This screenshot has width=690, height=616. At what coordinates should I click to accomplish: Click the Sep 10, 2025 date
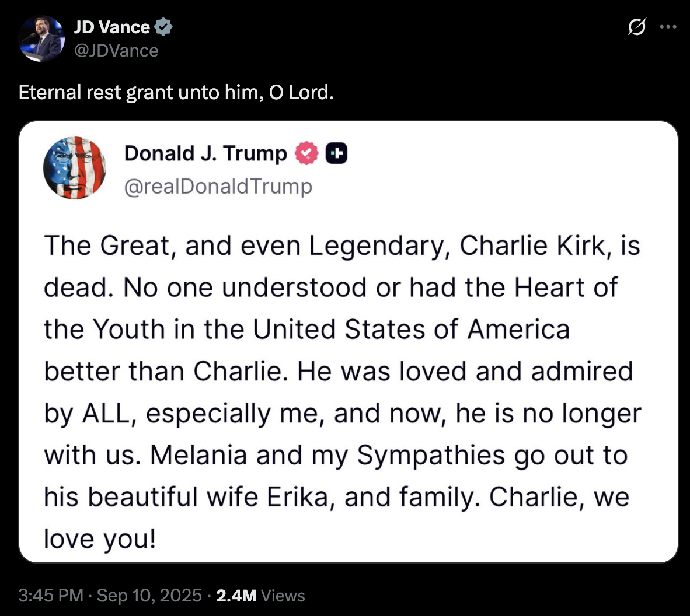point(149,595)
